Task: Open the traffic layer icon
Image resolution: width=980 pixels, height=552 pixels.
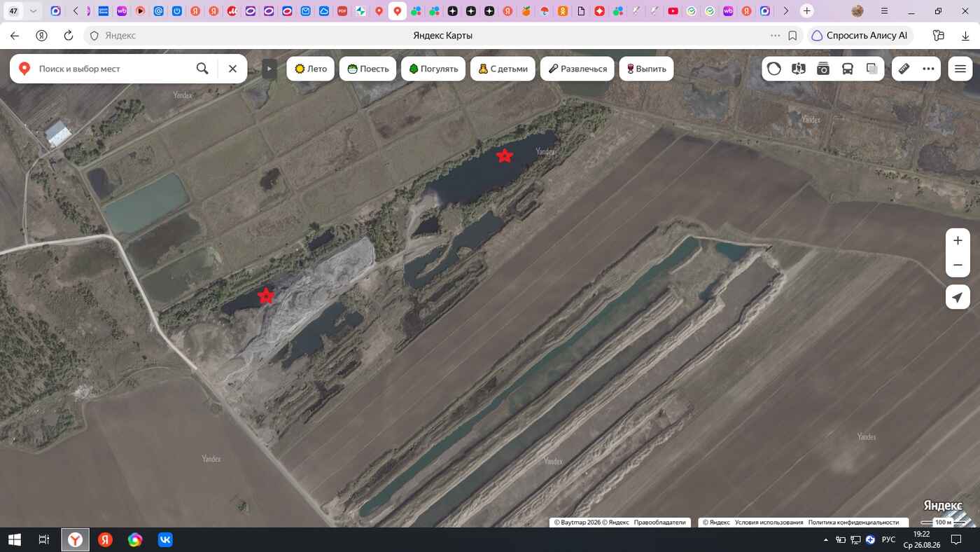Action: tap(774, 69)
